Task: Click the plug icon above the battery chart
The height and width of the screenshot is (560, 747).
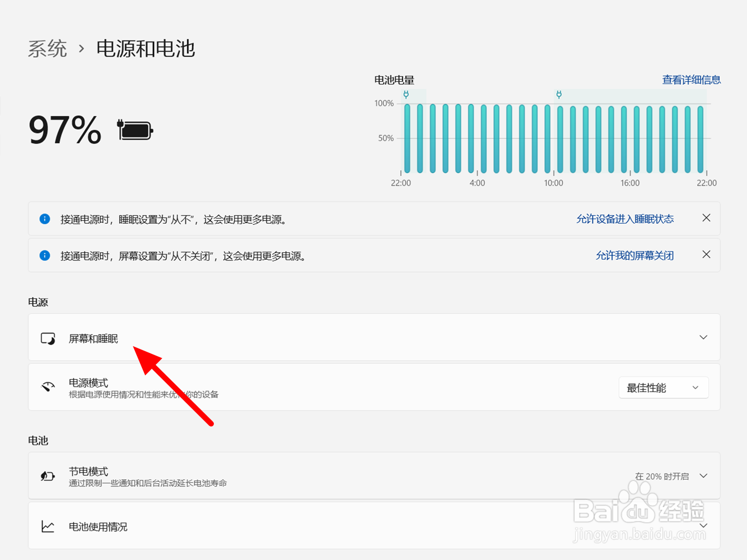Action: tap(406, 94)
